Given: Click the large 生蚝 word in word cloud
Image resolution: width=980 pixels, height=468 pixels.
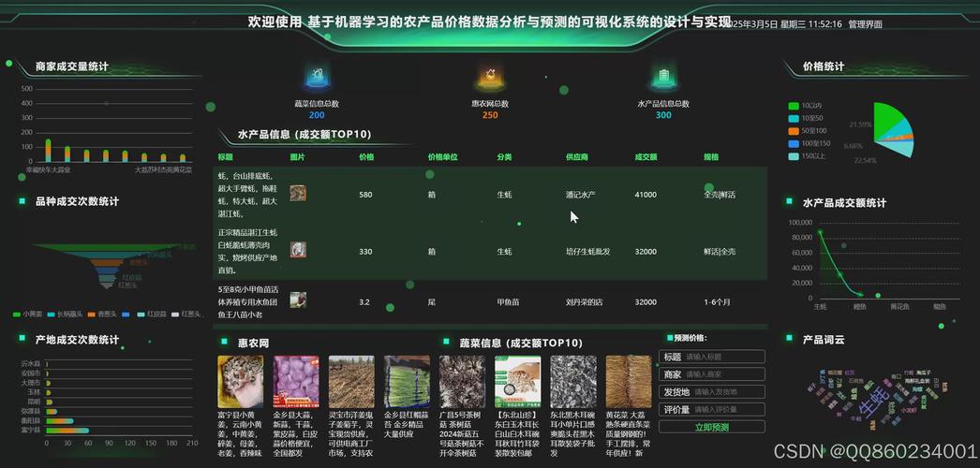Looking at the screenshot, I should [x=873, y=401].
